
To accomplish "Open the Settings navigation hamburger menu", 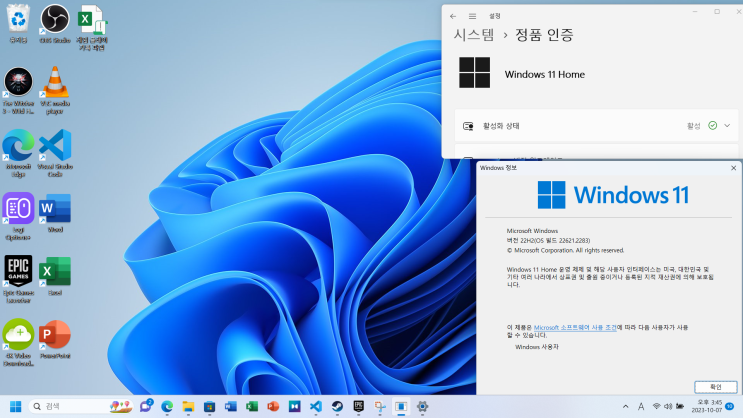I will point(472,16).
